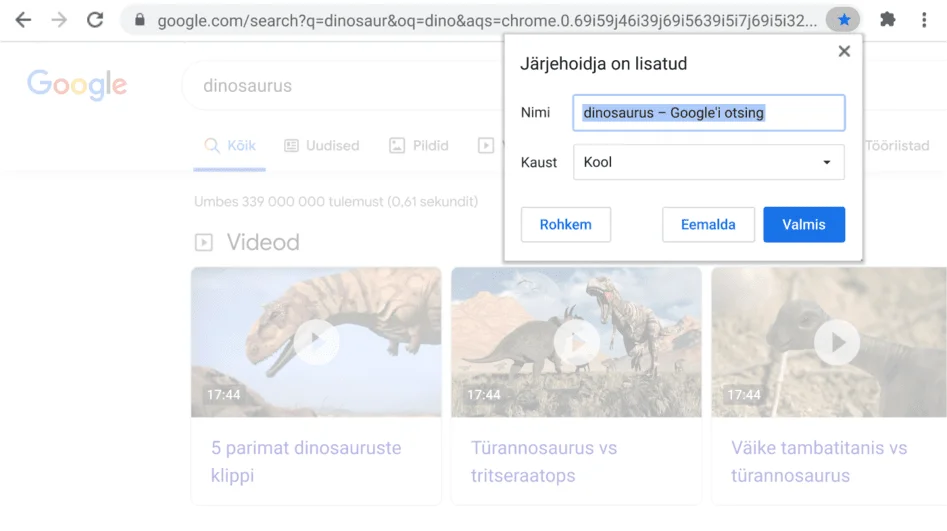Confirm bookmark with Valmis button
This screenshot has height=531, width=947.
pos(803,225)
